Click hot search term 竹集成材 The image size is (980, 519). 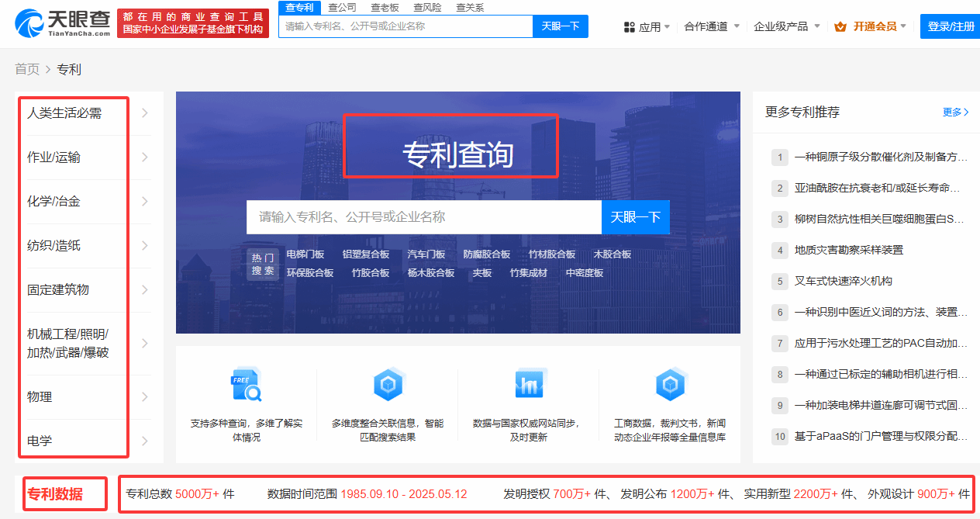pos(529,273)
